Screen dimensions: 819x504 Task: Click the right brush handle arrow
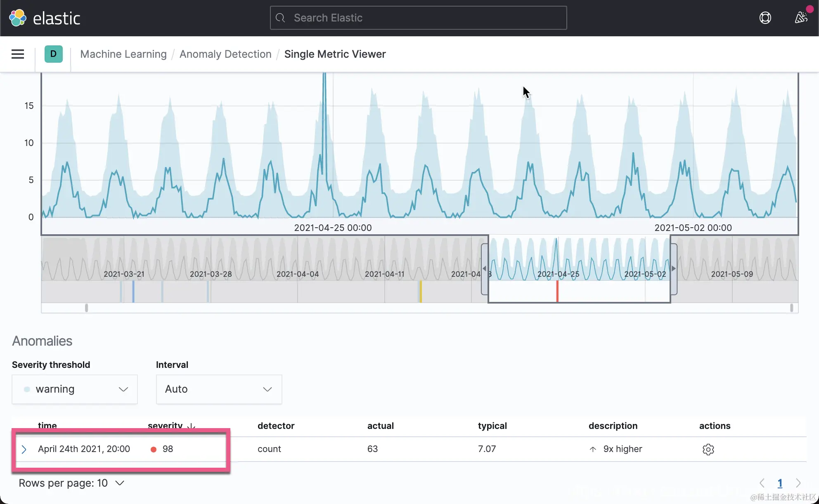[x=673, y=268]
